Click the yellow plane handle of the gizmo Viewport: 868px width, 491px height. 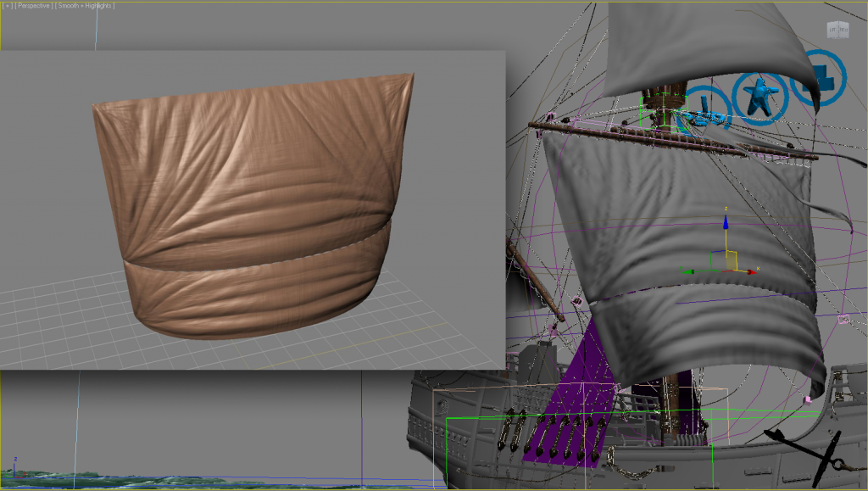click(731, 258)
